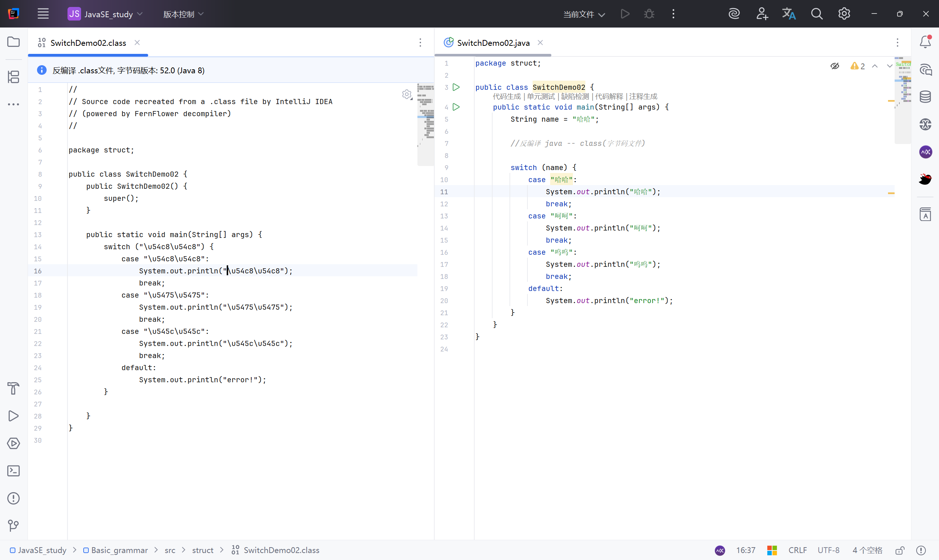This screenshot has width=939, height=560.
Task: Click the 单元测试 code lens link
Action: coord(541,97)
